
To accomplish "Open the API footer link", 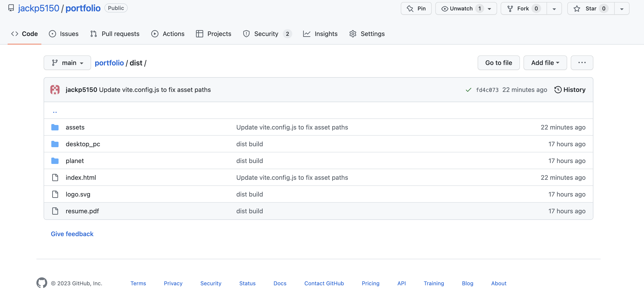I will pos(401,283).
